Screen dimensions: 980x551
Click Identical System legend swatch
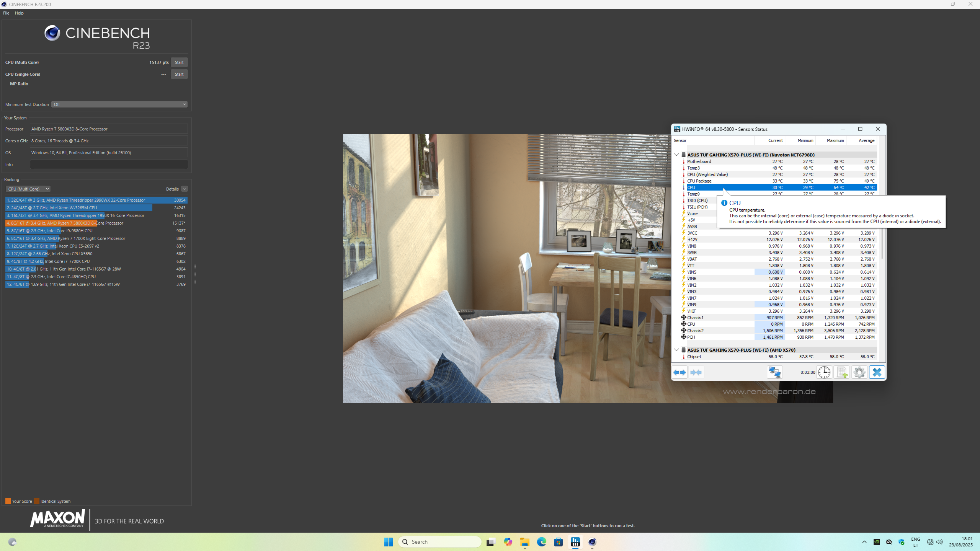pos(36,501)
